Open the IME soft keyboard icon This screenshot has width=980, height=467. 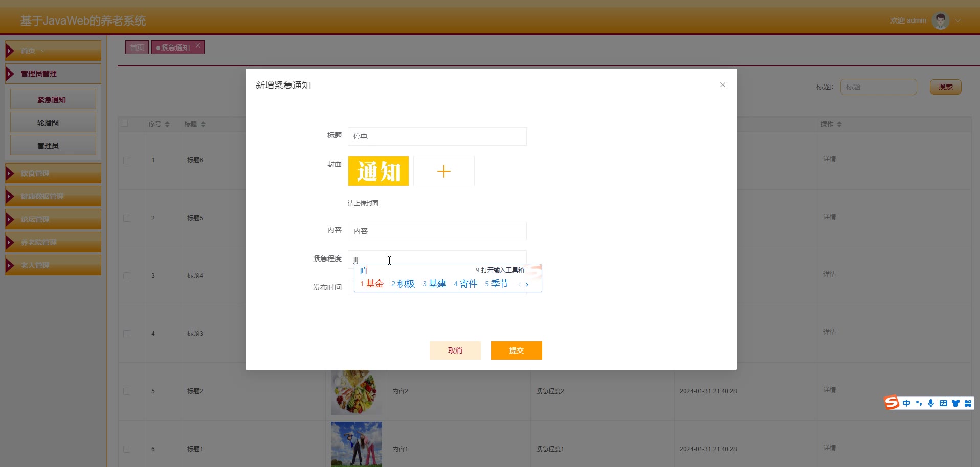click(943, 403)
